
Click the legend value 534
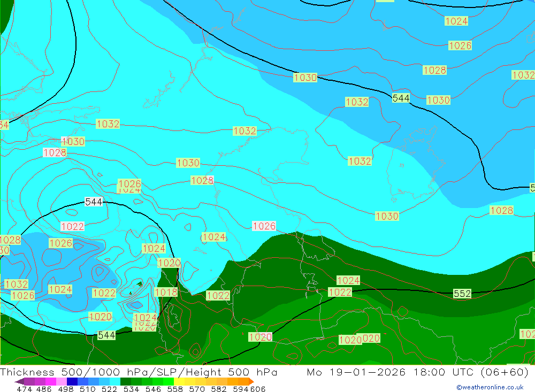[x=131, y=389]
